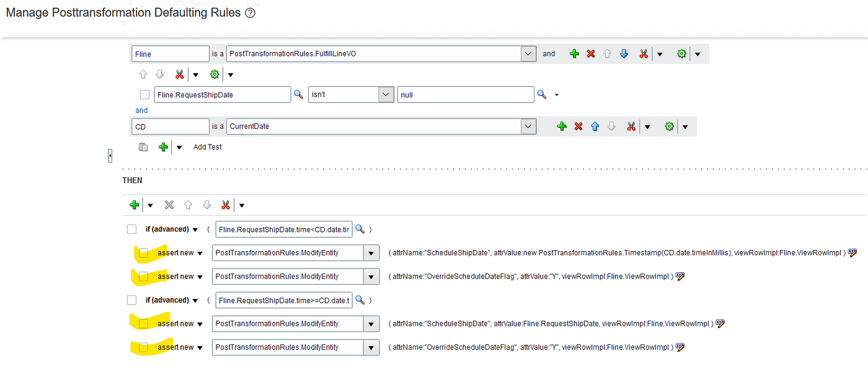Expand dropdown arrow next to Add Test plus
This screenshot has height=374, width=868.
tap(180, 148)
